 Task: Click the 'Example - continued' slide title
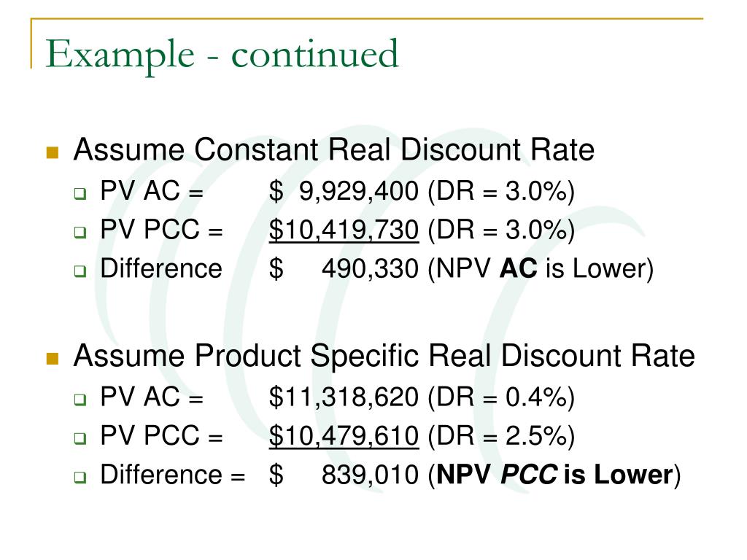222,55
